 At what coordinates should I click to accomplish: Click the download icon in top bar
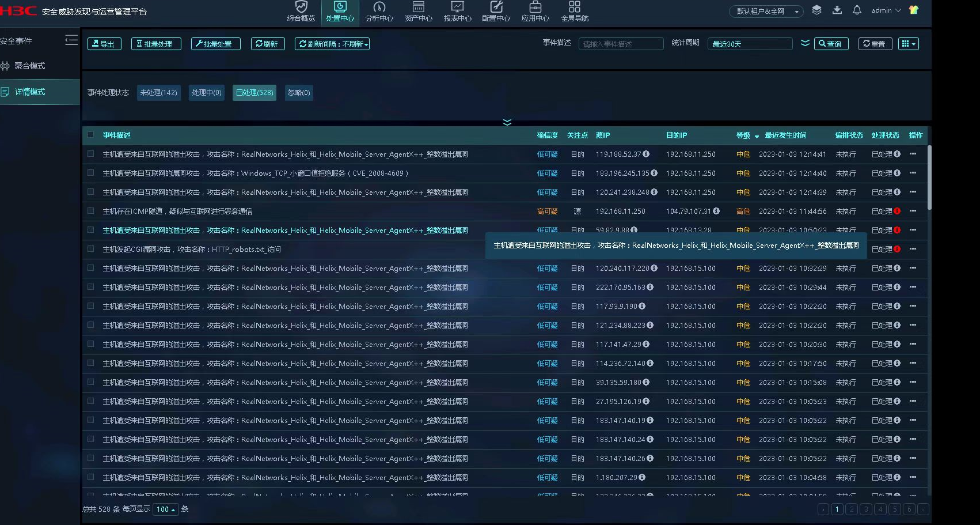click(x=837, y=10)
